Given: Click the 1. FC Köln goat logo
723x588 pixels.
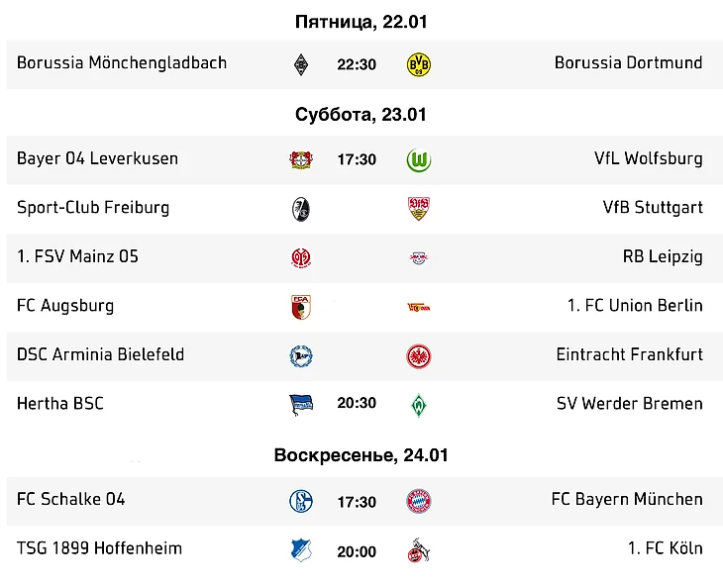Looking at the screenshot, I should 419,549.
